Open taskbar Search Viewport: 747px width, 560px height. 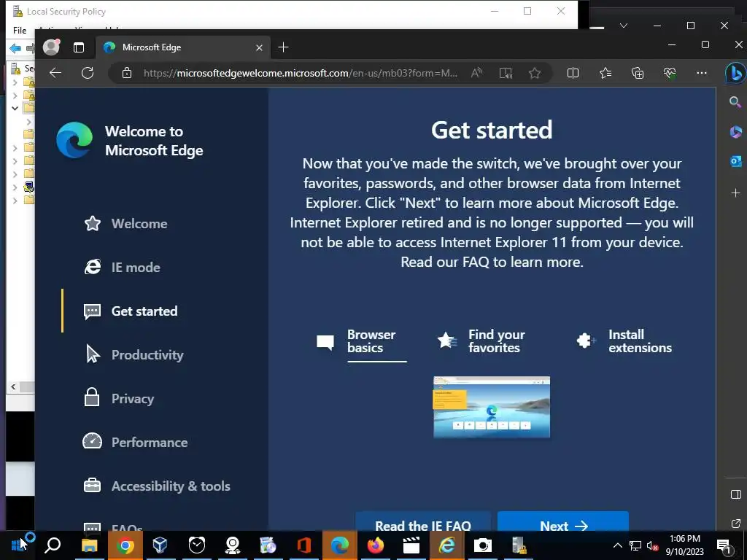(53, 545)
